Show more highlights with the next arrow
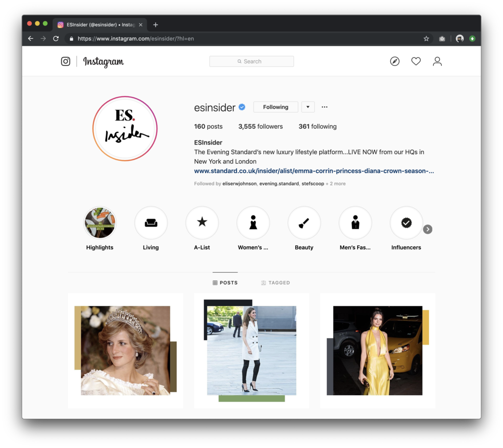503x448 pixels. pyautogui.click(x=428, y=229)
